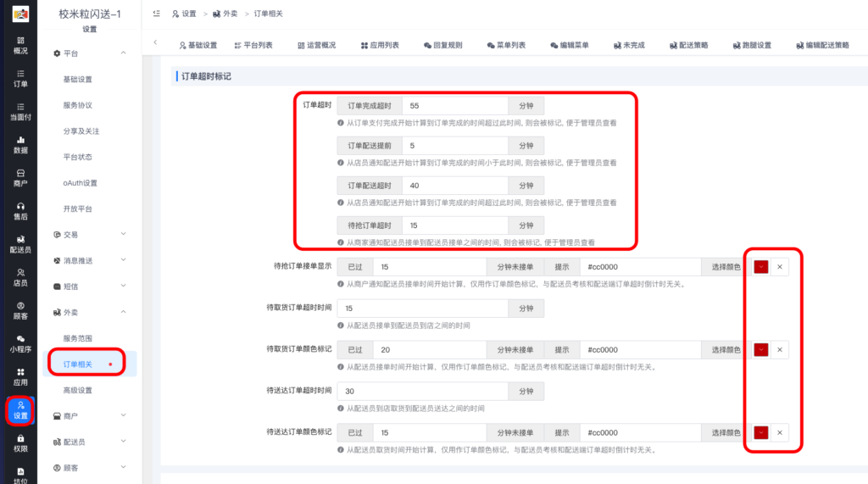Click the left arrow of tab strip

pos(155,42)
